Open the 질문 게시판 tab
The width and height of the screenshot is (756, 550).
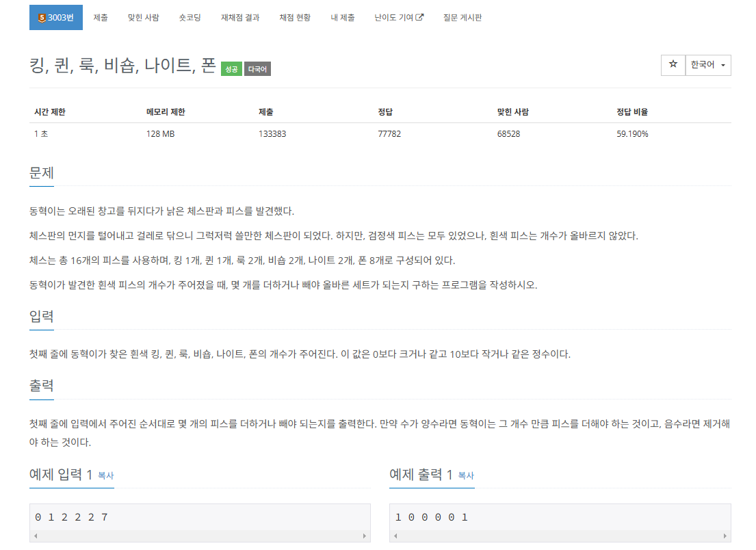click(462, 17)
